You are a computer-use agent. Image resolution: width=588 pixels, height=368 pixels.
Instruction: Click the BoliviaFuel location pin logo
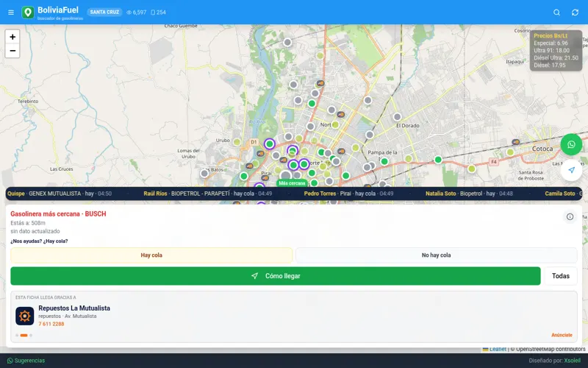[x=28, y=13]
